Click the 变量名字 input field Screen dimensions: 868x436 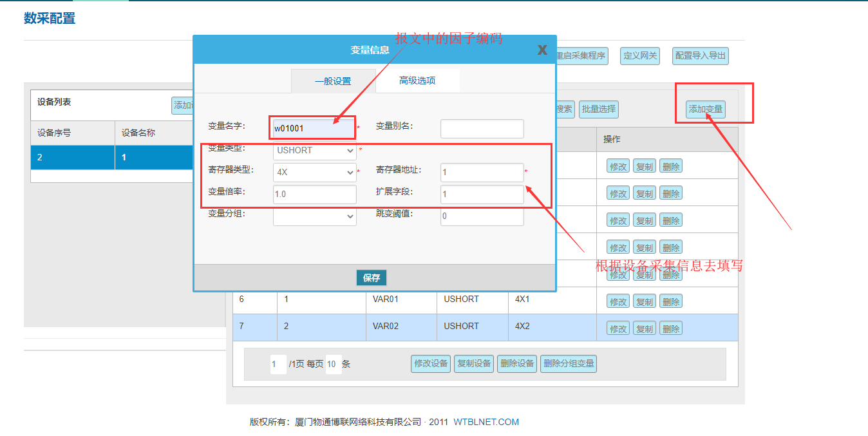[x=314, y=128]
